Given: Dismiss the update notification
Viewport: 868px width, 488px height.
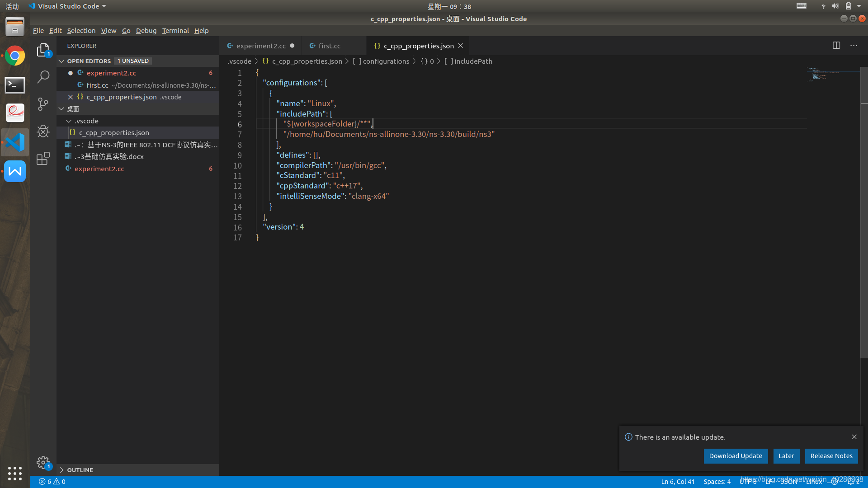Looking at the screenshot, I should click(854, 437).
